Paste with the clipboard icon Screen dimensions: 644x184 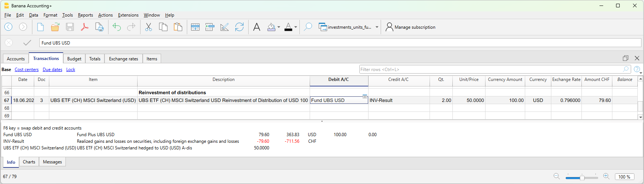click(x=178, y=27)
